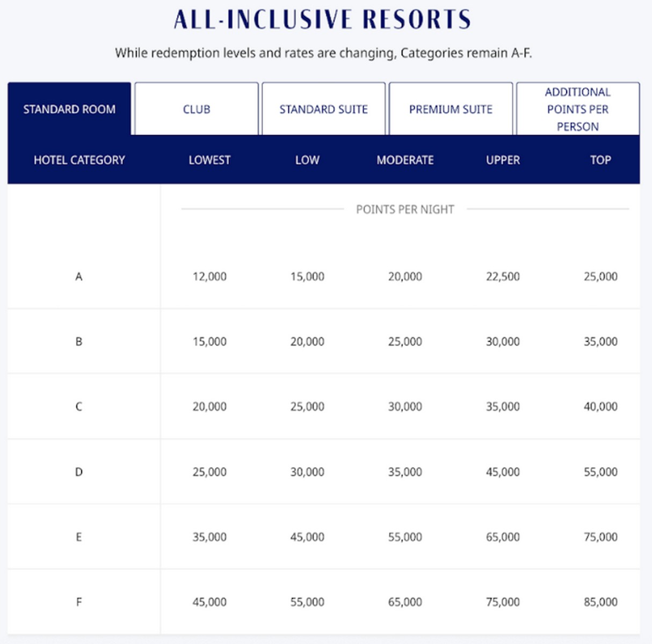
Task: Click the 75,000 TOP cell for category E
Action: (x=600, y=537)
